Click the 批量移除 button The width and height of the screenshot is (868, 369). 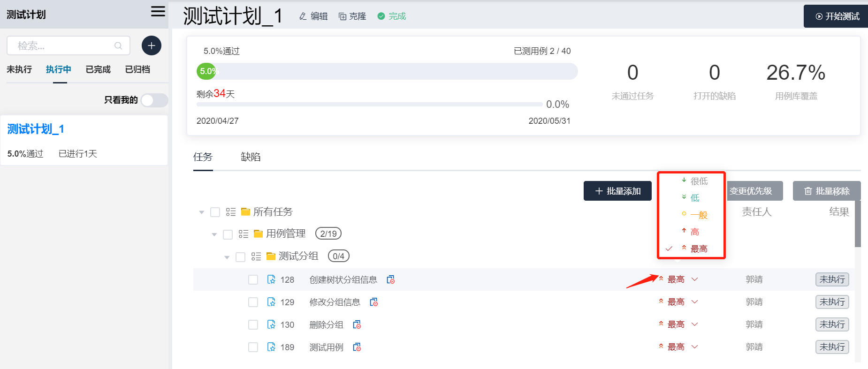click(827, 191)
